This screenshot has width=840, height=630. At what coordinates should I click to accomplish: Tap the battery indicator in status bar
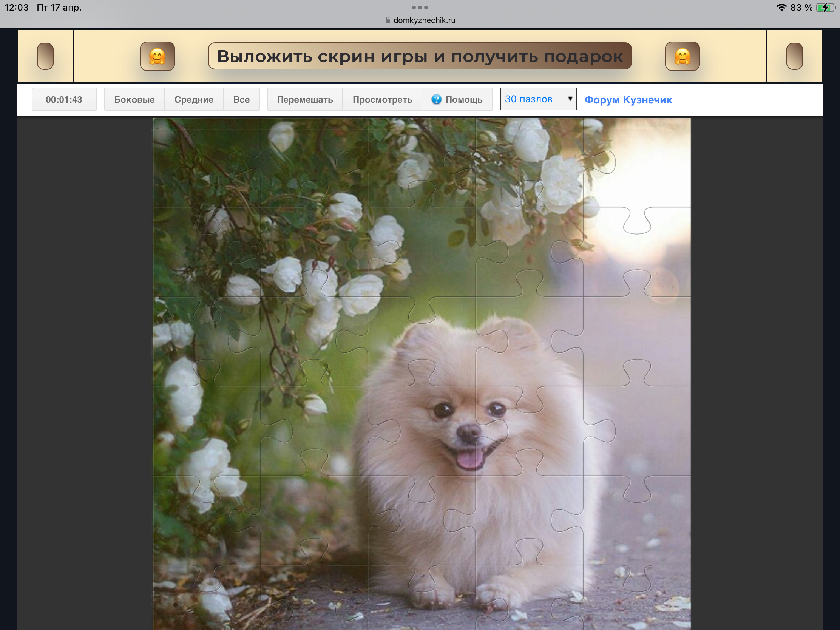(825, 8)
